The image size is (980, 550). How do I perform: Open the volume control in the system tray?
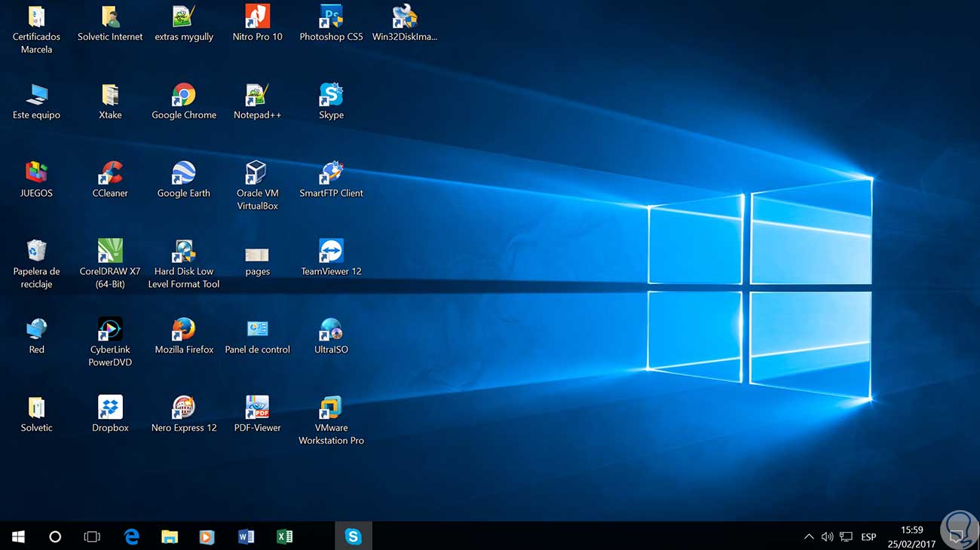pyautogui.click(x=827, y=537)
